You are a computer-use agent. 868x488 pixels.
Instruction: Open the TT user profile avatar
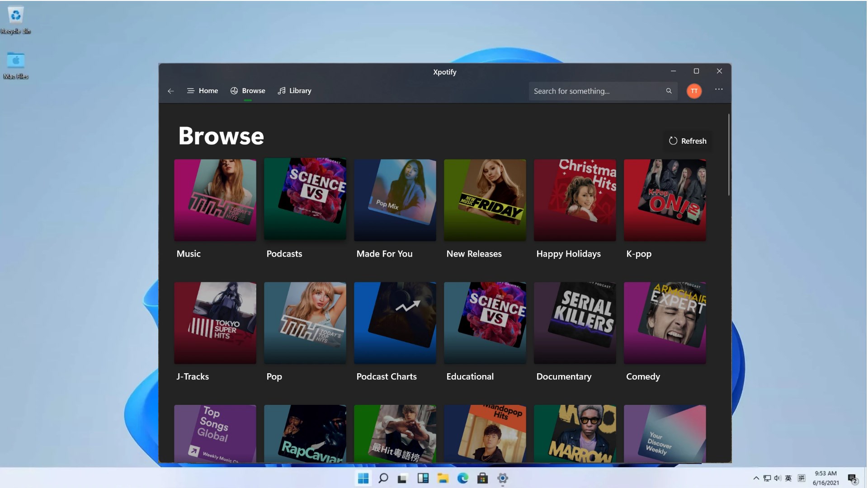coord(694,91)
